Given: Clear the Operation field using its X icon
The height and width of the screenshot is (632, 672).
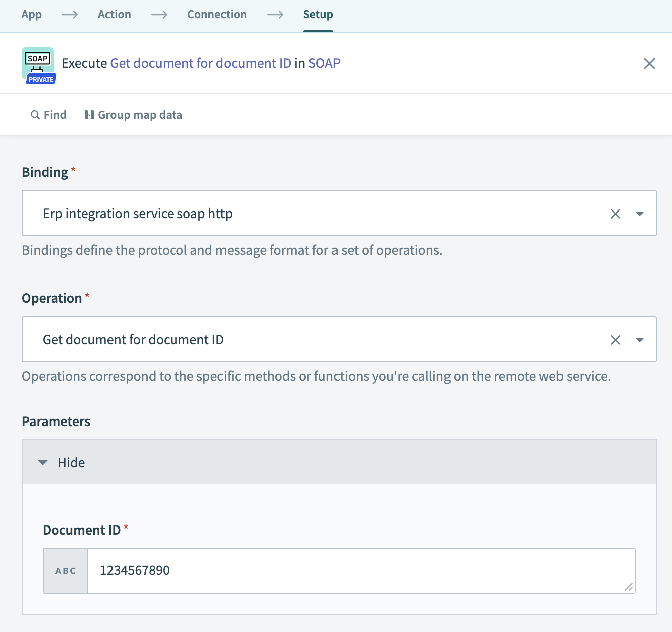Looking at the screenshot, I should tap(615, 339).
